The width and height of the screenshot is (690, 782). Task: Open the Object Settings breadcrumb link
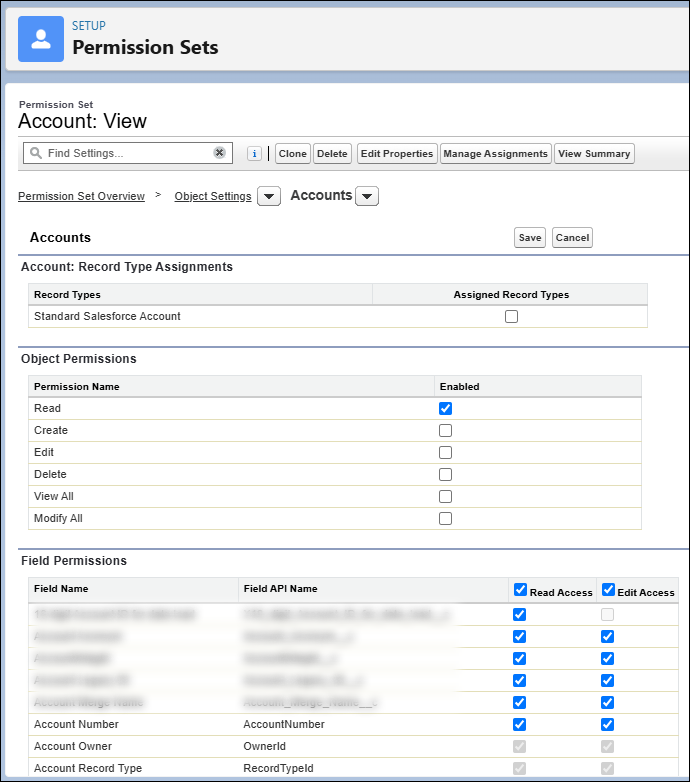tap(212, 196)
